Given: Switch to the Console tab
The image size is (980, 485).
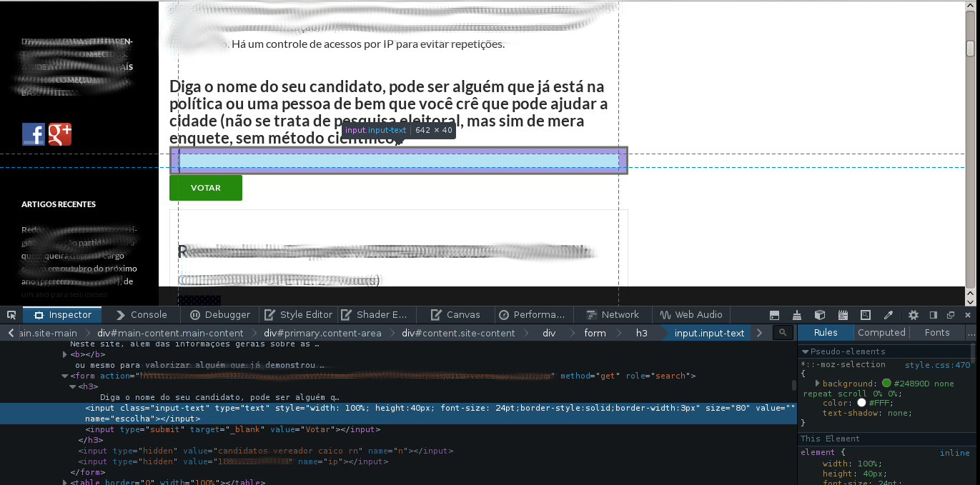Looking at the screenshot, I should click(x=141, y=315).
